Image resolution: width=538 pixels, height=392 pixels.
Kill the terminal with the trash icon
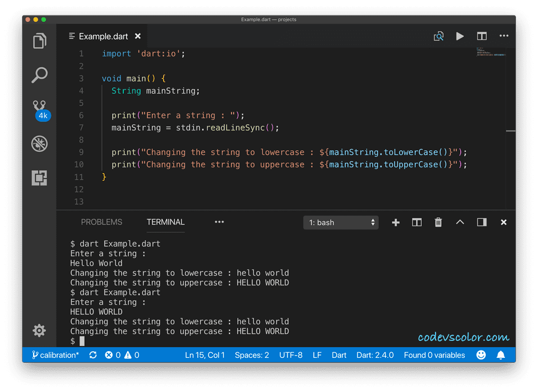pos(438,222)
